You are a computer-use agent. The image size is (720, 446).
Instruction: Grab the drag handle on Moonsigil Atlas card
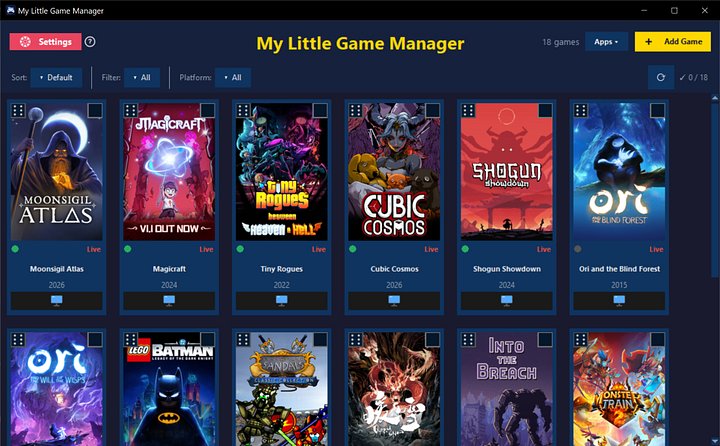(x=18, y=111)
